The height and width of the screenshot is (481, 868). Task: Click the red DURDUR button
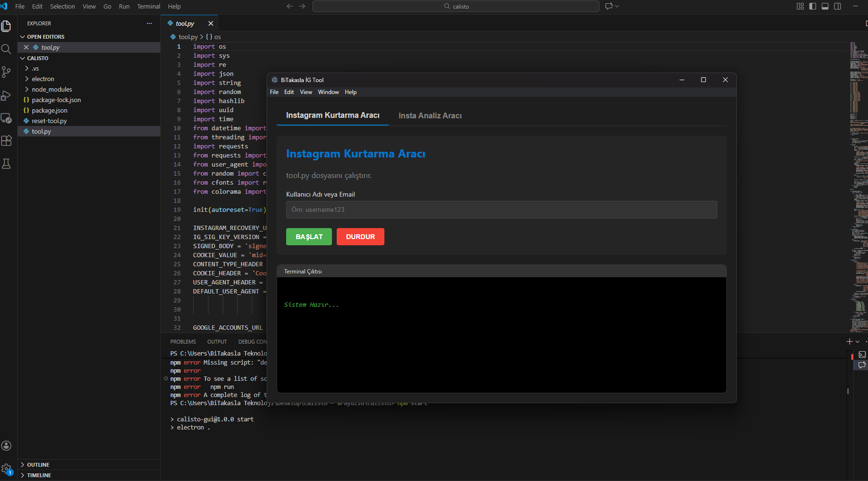(361, 237)
